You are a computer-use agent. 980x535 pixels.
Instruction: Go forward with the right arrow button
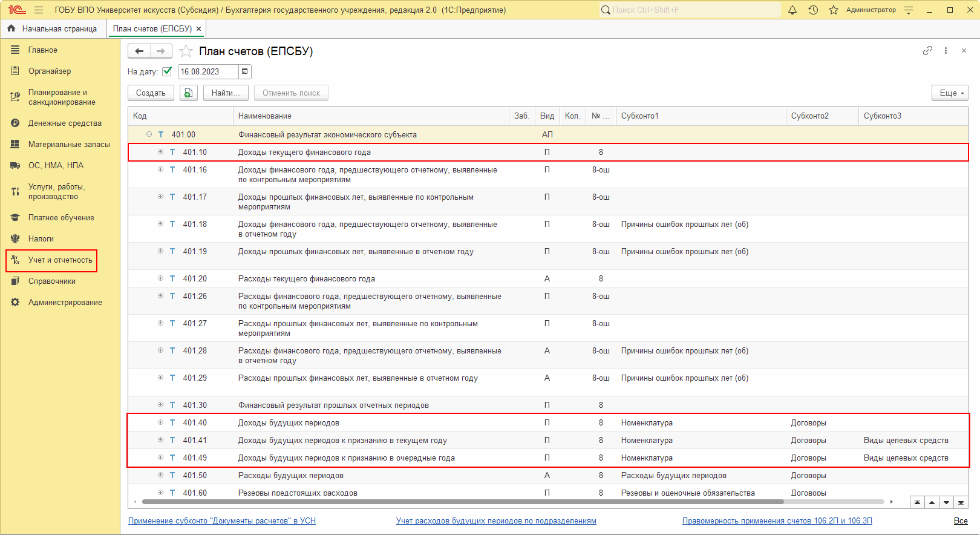coord(161,51)
